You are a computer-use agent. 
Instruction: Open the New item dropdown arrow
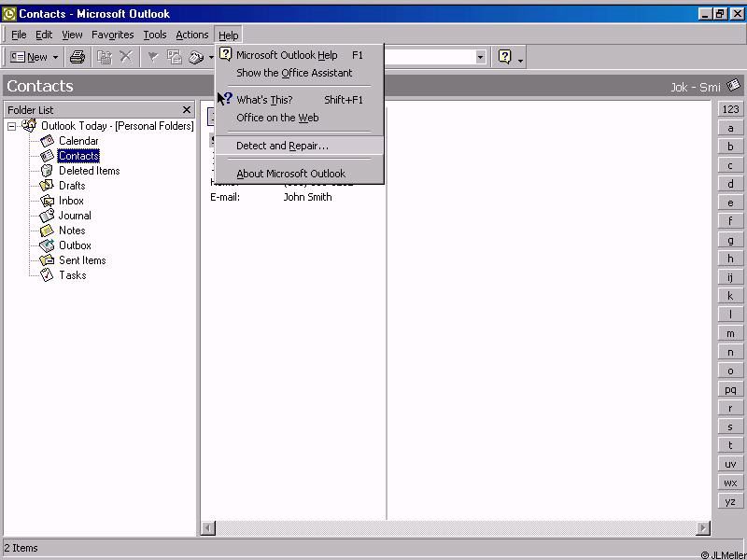pyautogui.click(x=55, y=58)
